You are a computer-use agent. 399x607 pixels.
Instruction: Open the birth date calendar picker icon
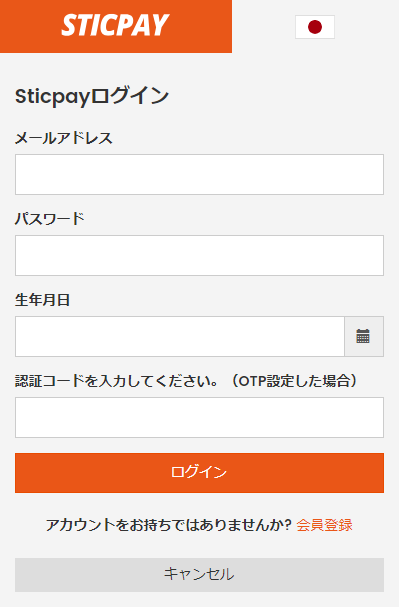coord(363,336)
